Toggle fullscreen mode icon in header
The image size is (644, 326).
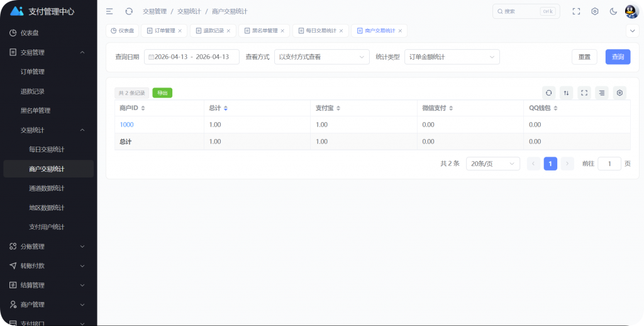[576, 11]
